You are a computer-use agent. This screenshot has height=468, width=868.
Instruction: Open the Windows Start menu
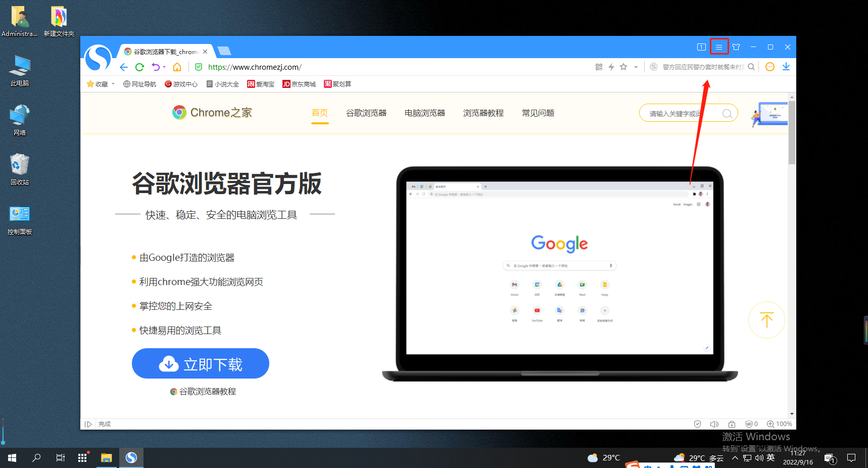click(x=12, y=458)
